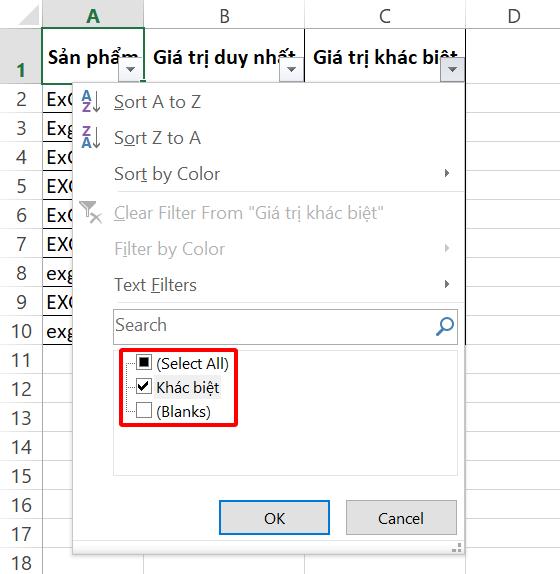The image size is (560, 574).
Task: Select row 17 header
Action: point(21,533)
